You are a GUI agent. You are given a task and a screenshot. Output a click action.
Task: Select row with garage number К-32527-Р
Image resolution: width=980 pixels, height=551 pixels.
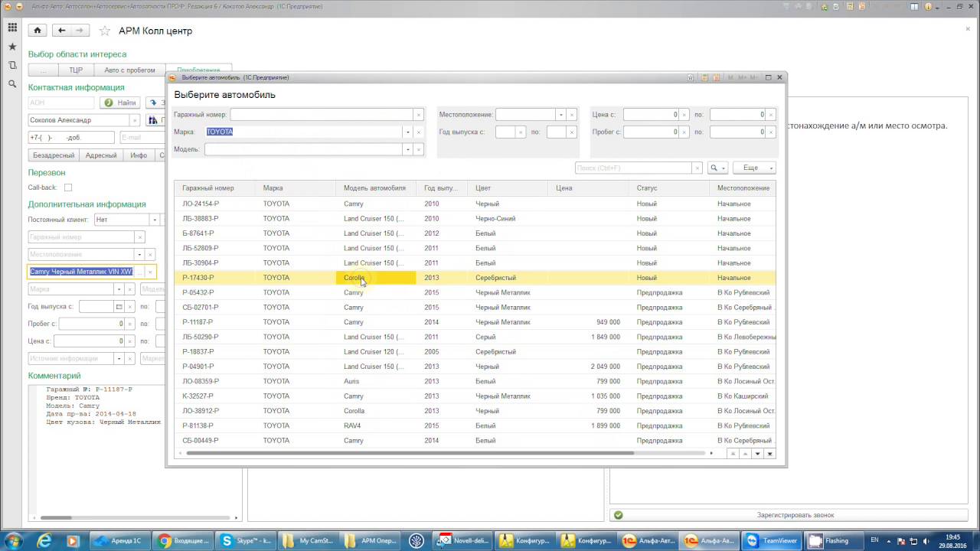click(475, 396)
